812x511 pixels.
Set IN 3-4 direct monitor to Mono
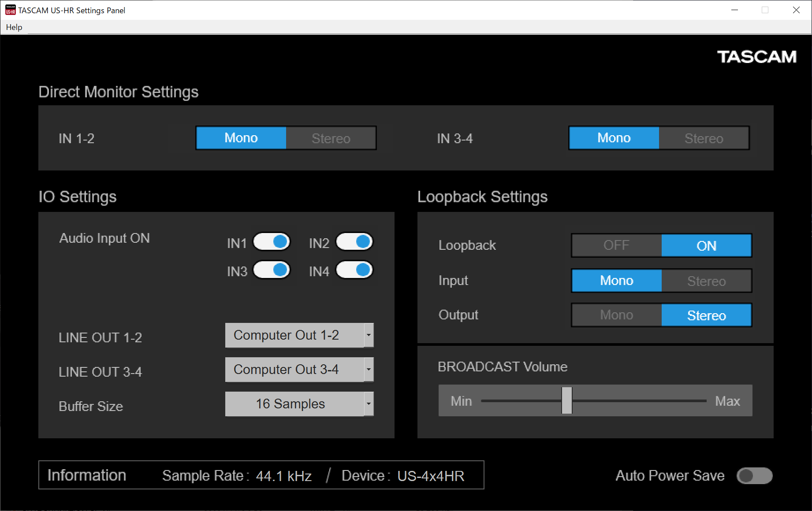(x=614, y=138)
